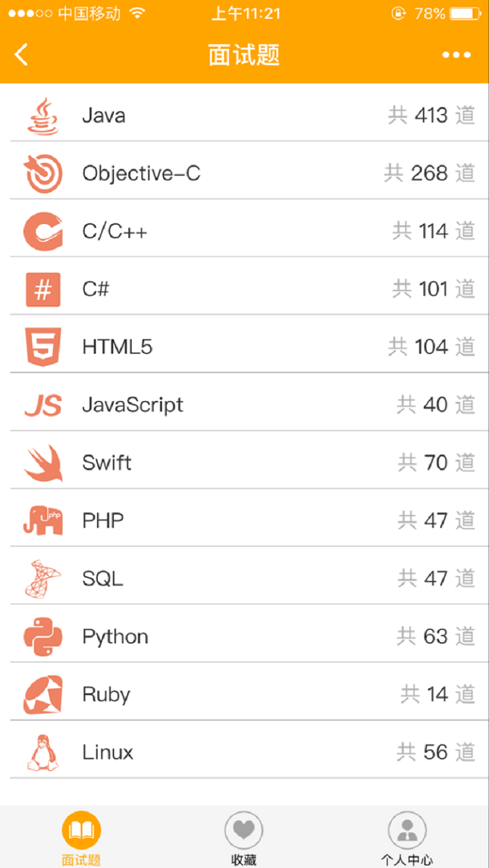Tap the Ruby gem icon
Viewport: 489px width, 868px height.
pos(43,694)
